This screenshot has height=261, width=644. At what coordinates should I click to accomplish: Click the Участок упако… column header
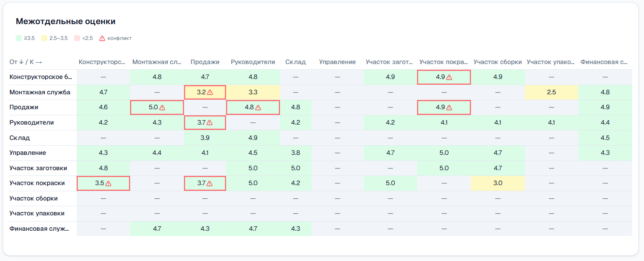(x=551, y=62)
